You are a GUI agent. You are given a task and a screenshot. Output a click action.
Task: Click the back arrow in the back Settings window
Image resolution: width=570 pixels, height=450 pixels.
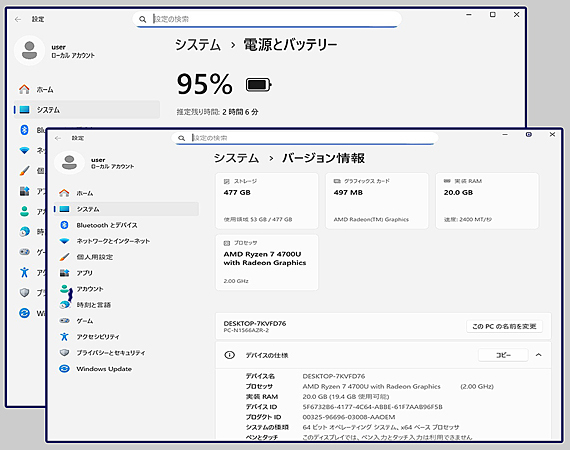18,19
